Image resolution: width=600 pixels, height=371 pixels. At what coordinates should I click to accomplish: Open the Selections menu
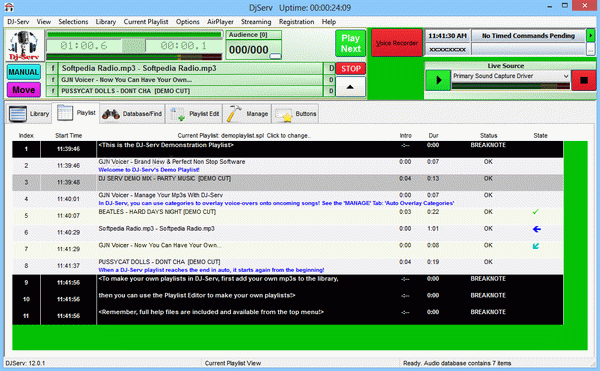click(x=73, y=22)
